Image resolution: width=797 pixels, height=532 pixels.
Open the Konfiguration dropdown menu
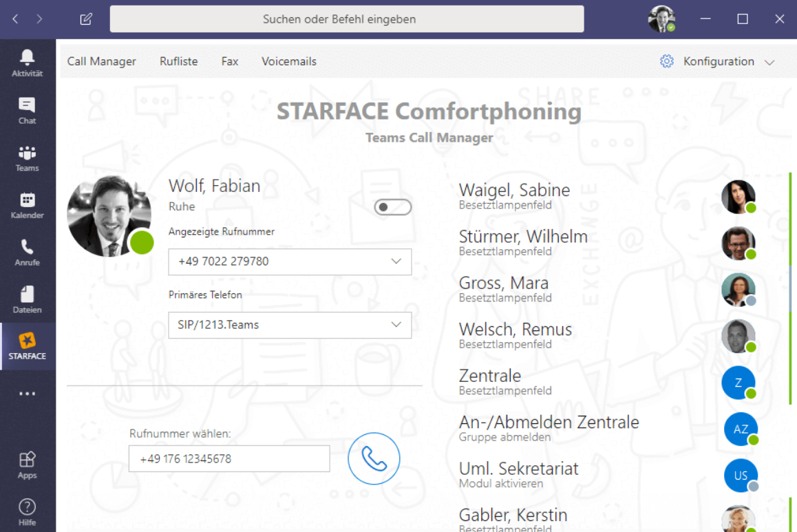[x=717, y=61]
